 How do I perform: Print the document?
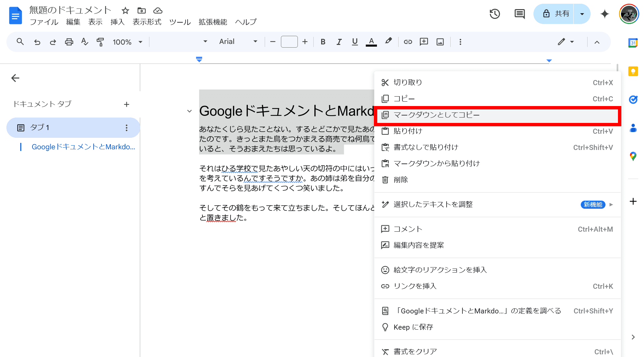click(x=69, y=42)
